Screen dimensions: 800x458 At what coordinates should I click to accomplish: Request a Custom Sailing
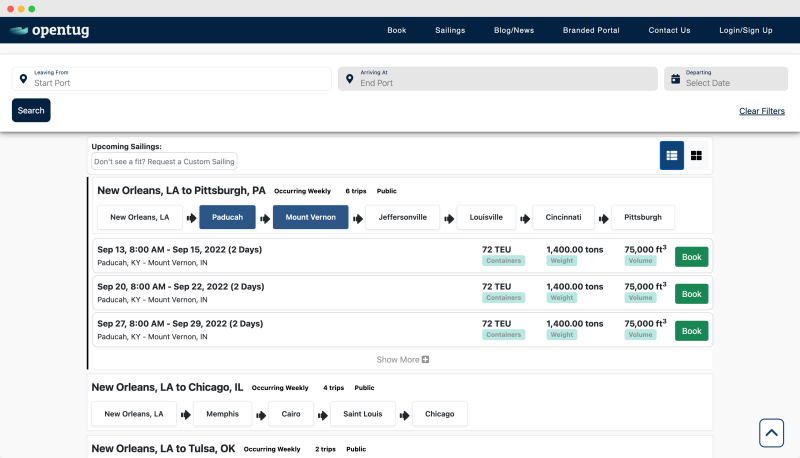click(164, 161)
